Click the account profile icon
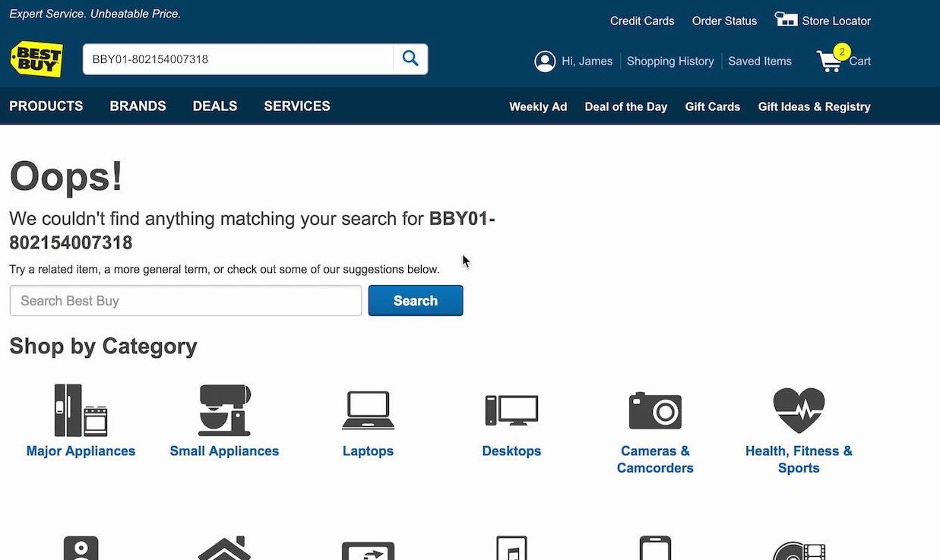The image size is (940, 560). point(545,62)
